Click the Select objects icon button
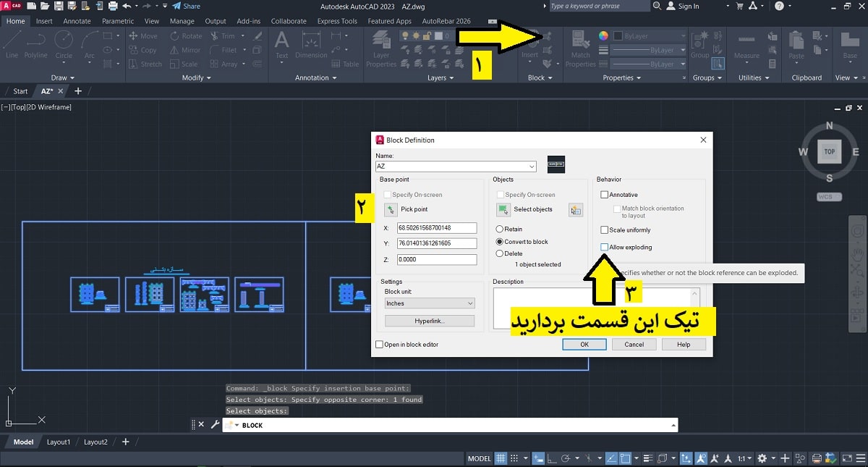The width and height of the screenshot is (868, 467). tap(503, 210)
